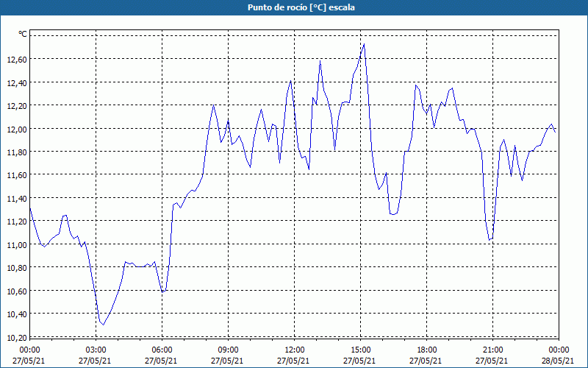Click the 12,60 y-axis value
The height and width of the screenshot is (368, 588).
[x=17, y=60]
